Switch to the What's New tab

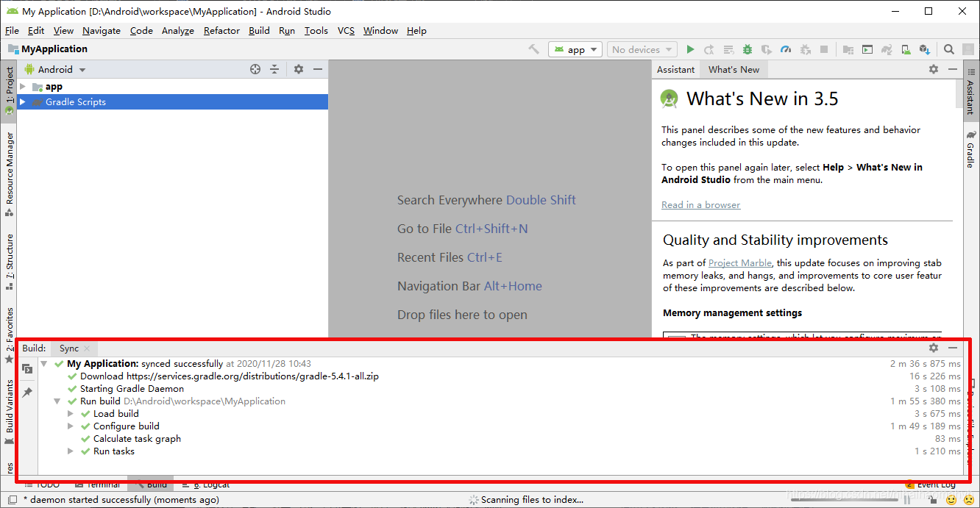click(734, 69)
